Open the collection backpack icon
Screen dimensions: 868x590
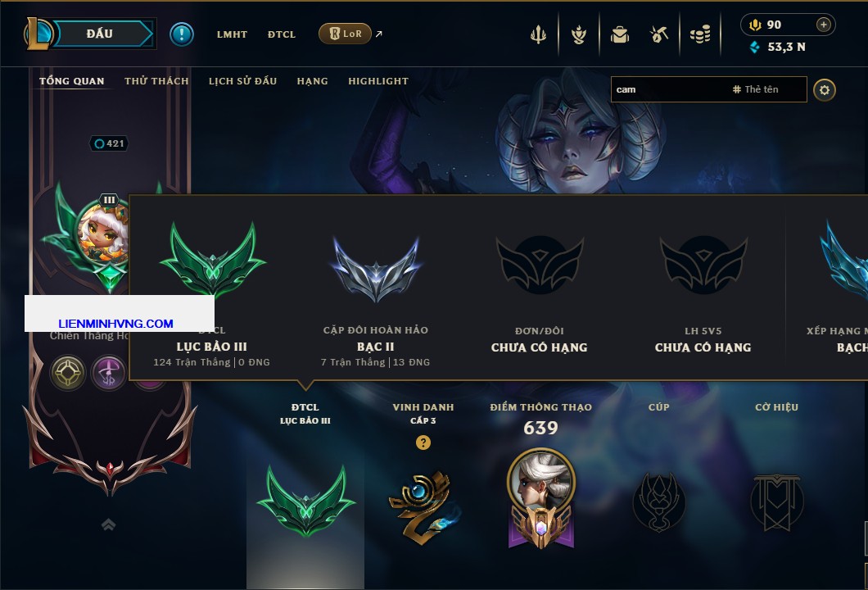pos(619,35)
